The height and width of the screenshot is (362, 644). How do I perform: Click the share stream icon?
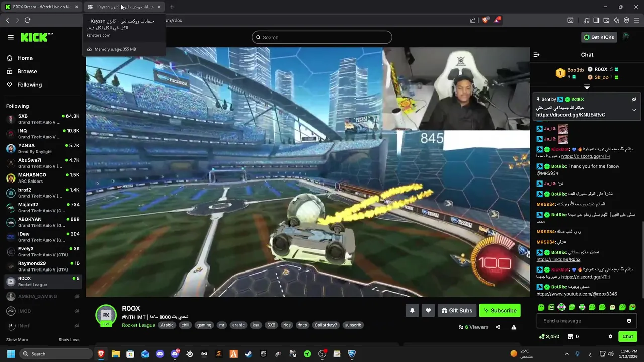pos(498,327)
